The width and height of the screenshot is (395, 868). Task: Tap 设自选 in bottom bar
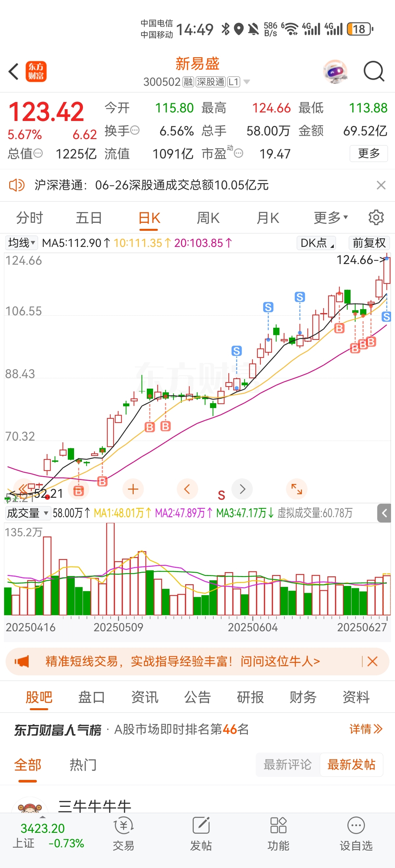pos(356,833)
